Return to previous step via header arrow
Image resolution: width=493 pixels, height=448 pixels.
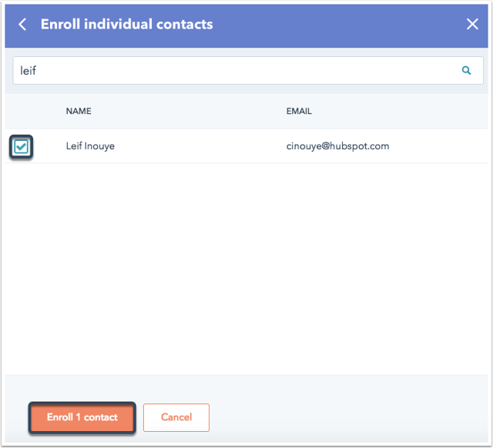pyautogui.click(x=22, y=24)
